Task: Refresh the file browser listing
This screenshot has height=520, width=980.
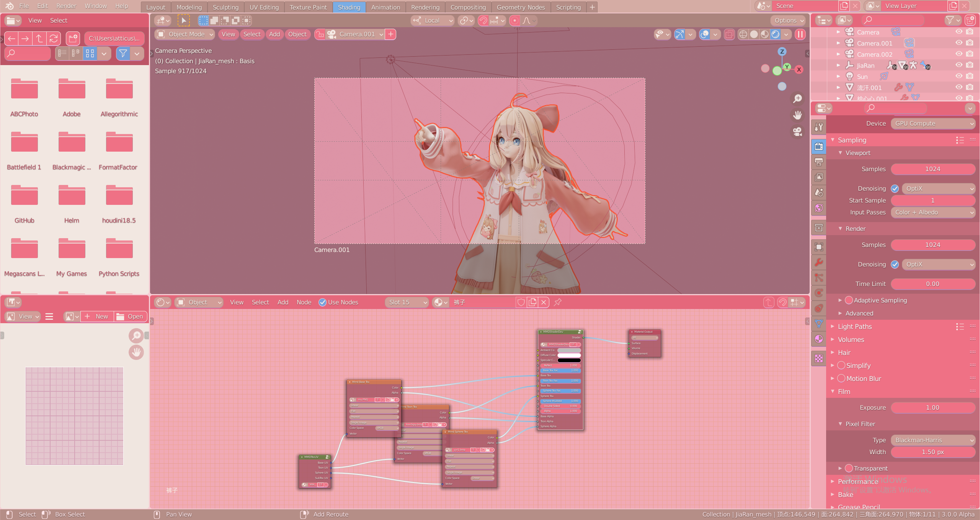Action: click(54, 38)
